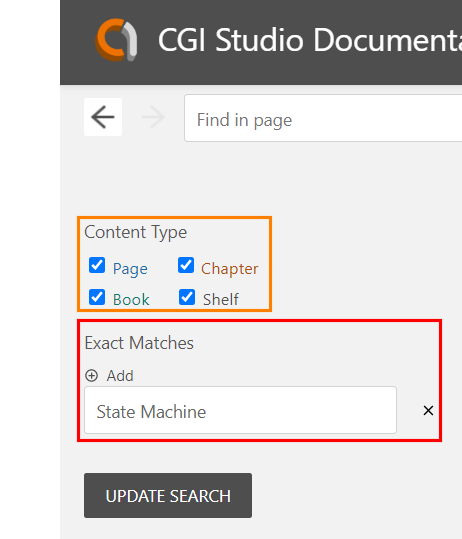Viewport: 462px width, 539px height.
Task: Focus the Find in page search field
Action: pyautogui.click(x=323, y=118)
